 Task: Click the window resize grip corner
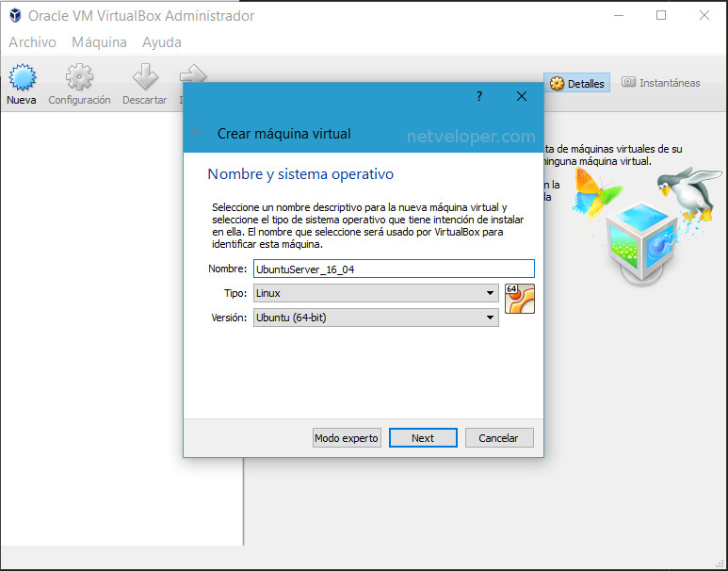coord(721,564)
